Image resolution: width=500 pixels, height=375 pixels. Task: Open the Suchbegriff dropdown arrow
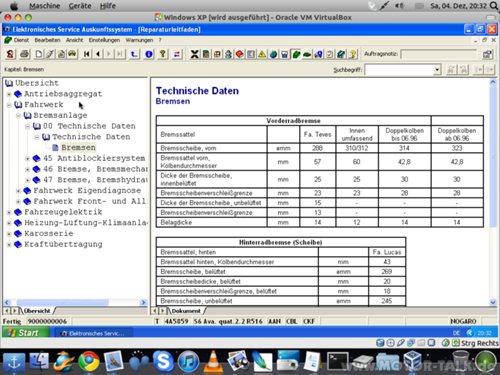[437, 70]
